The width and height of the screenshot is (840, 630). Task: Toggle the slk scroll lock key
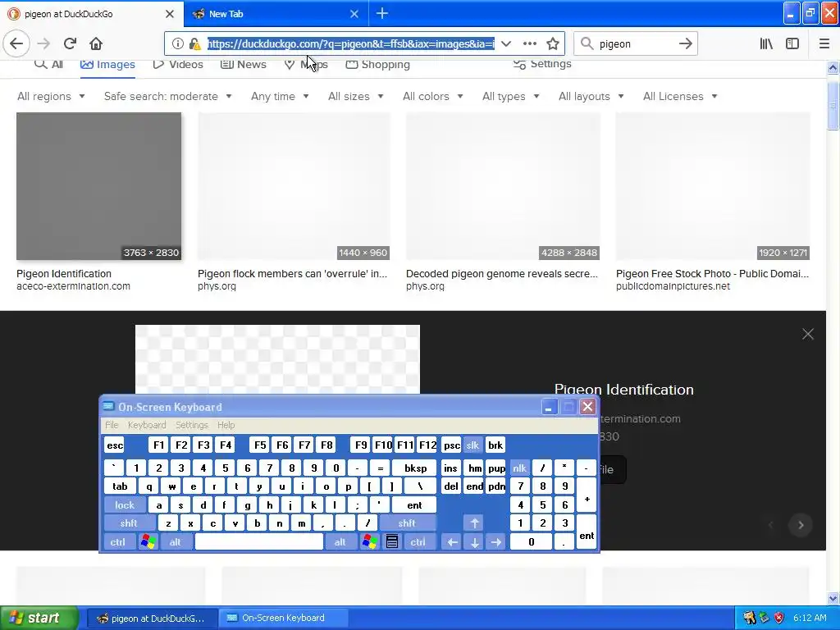click(472, 445)
